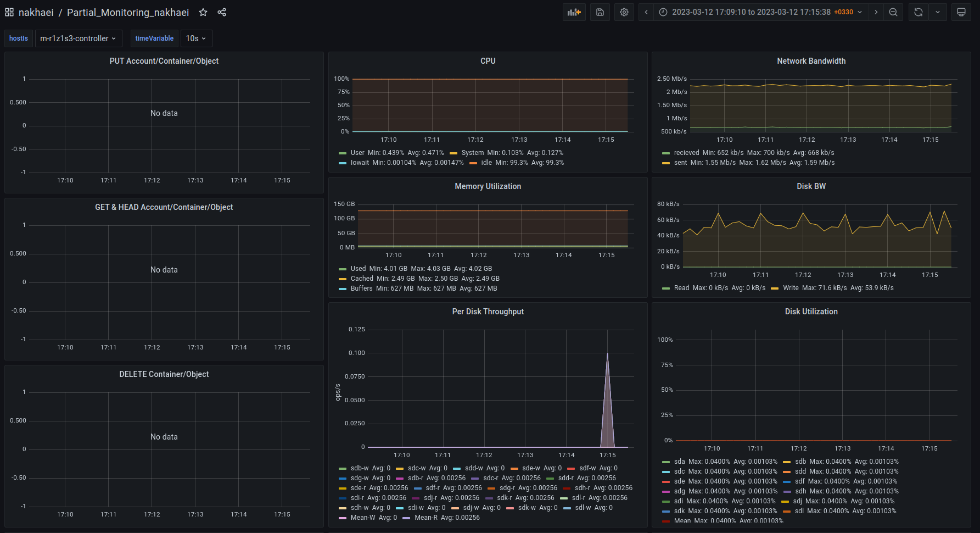Open dashboard settings gear
The height and width of the screenshot is (533, 980).
point(624,12)
